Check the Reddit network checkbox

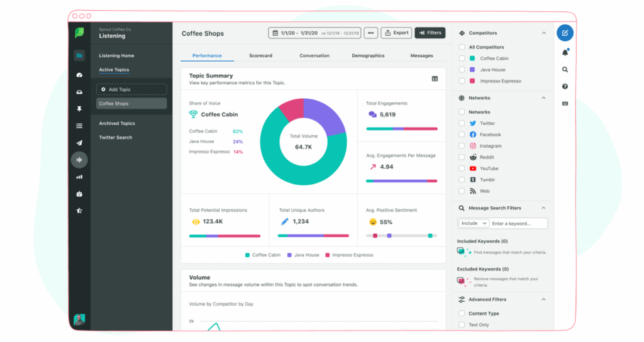pyautogui.click(x=462, y=157)
